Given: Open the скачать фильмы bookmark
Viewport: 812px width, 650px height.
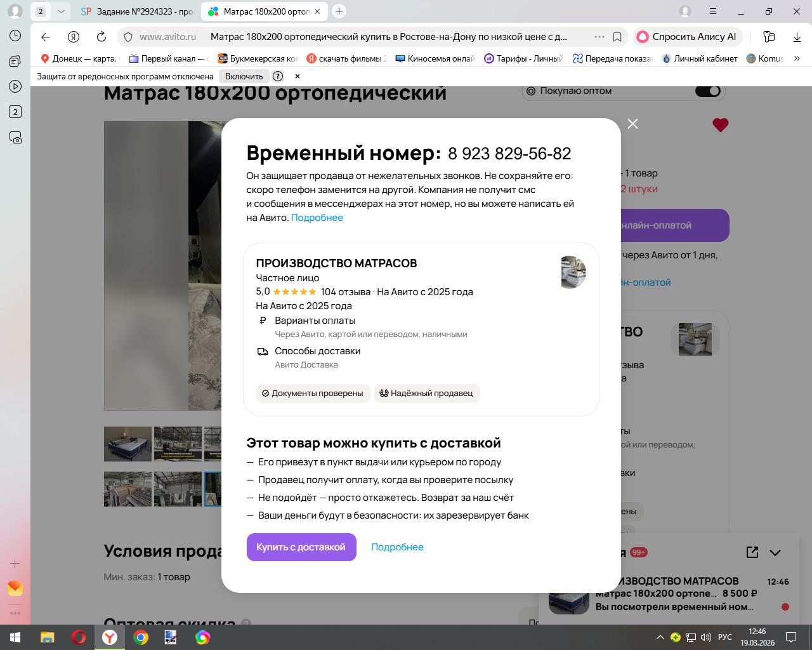Looking at the screenshot, I should 346,58.
